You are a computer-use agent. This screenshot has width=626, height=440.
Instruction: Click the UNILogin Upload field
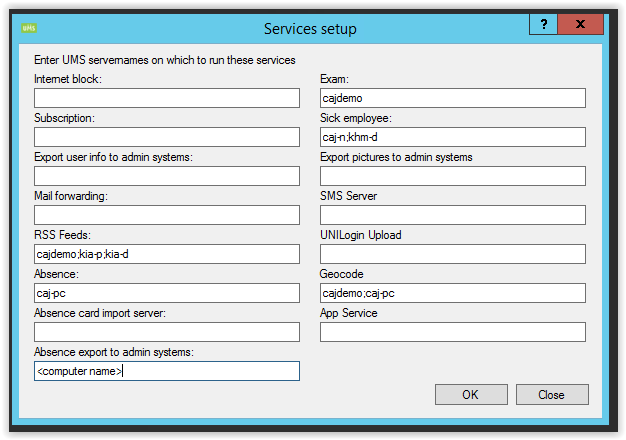[x=452, y=254]
